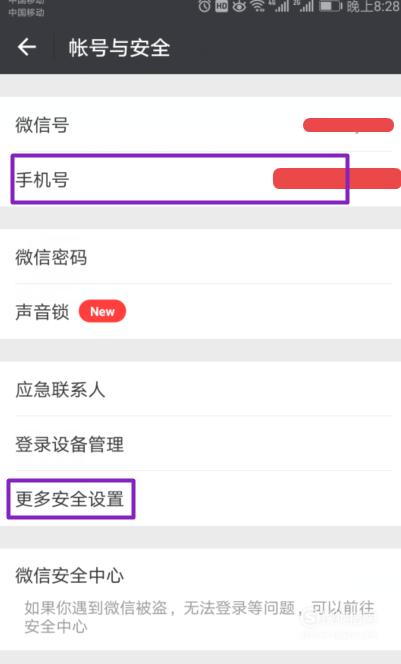Screen dimensions: 401x664
Task: Open 更多安全设置
Action: pyautogui.click(x=200, y=498)
